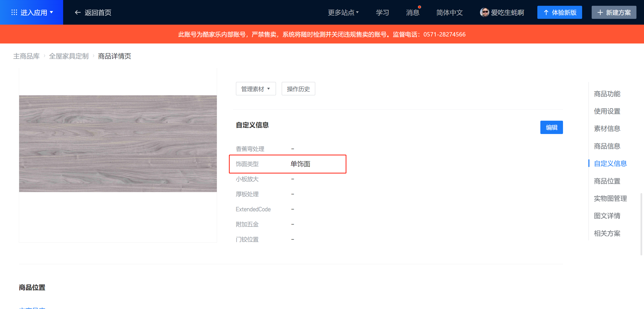
Task: Click the up-arrow icon in 体验新版
Action: pos(546,12)
